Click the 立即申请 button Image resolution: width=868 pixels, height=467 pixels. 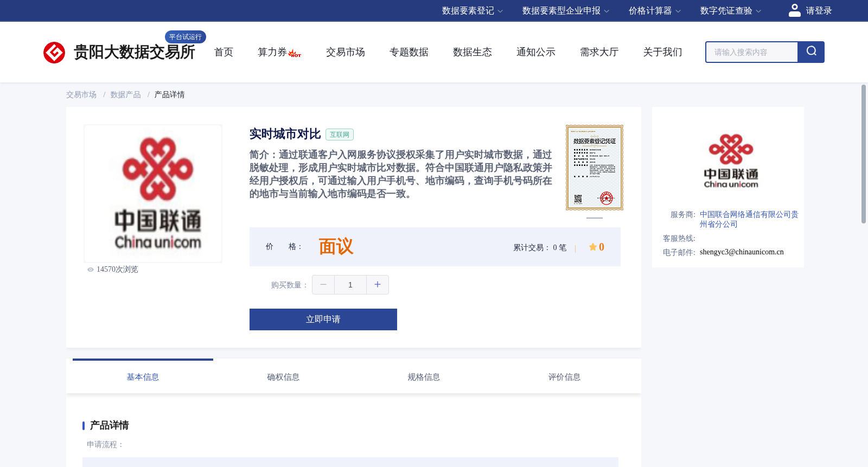[323, 319]
